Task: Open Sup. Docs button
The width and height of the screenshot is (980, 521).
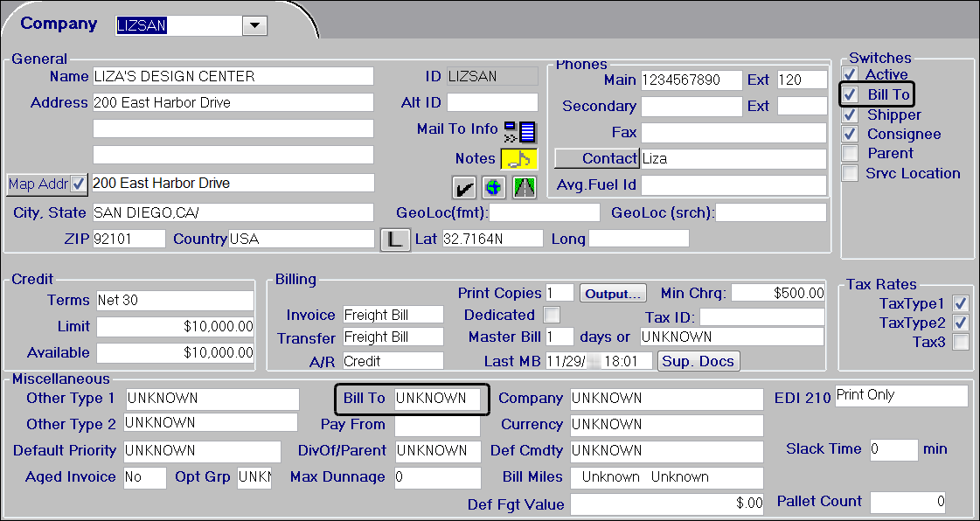Action: click(x=699, y=361)
